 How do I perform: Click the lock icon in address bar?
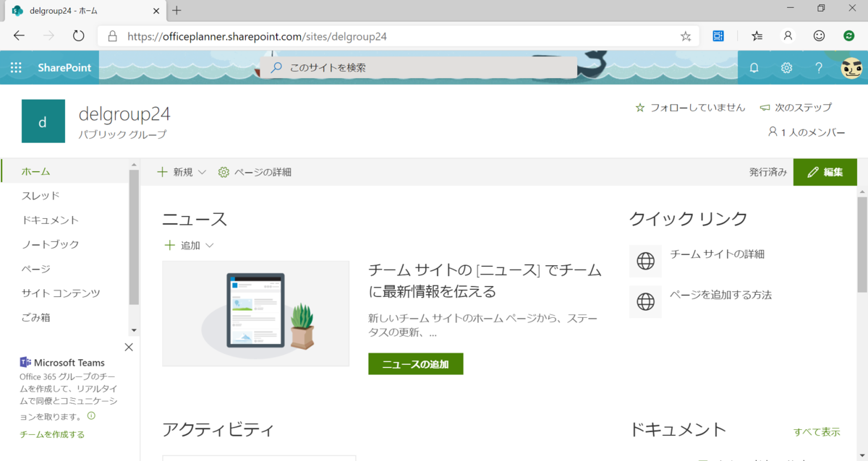(112, 36)
